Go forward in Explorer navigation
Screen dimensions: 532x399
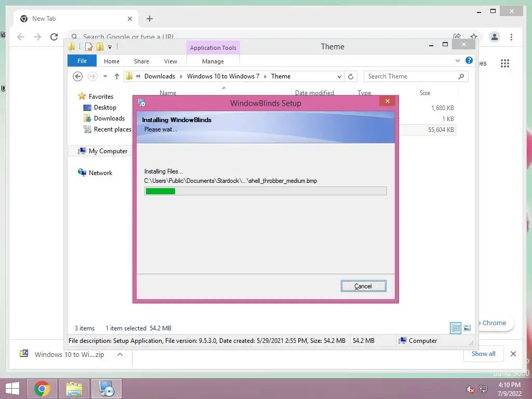pos(92,76)
